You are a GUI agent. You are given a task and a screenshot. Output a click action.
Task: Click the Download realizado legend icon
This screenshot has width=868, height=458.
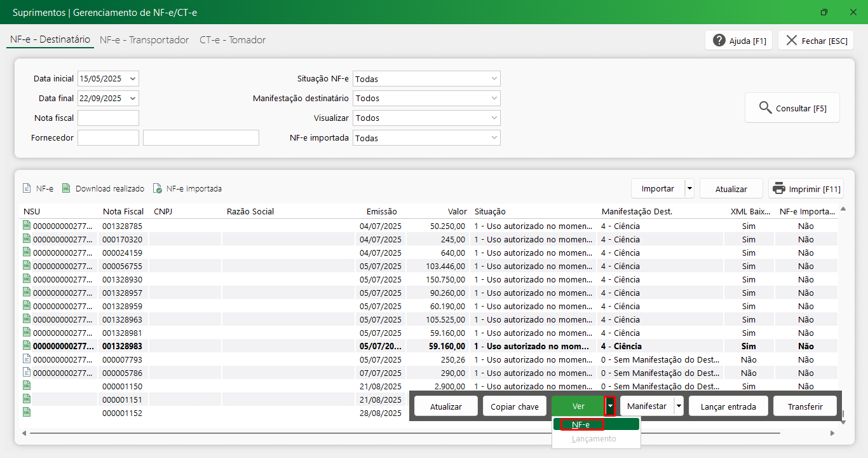click(66, 189)
